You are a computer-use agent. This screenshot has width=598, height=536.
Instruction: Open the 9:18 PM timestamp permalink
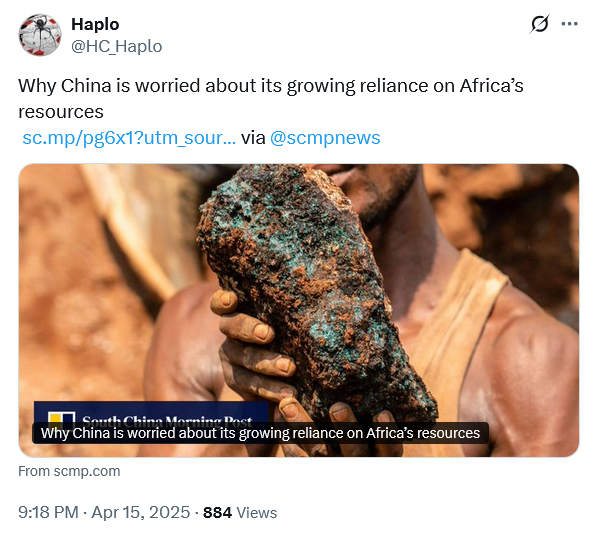point(48,512)
